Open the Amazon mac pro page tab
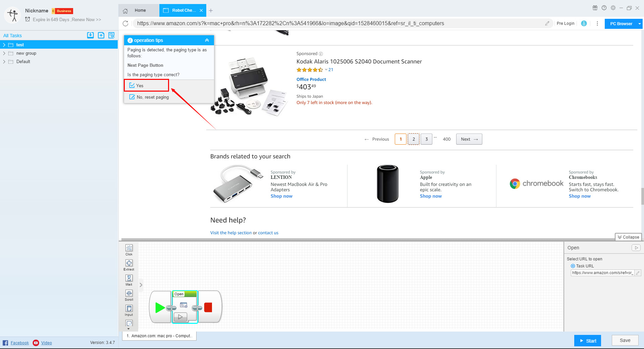Screen dimensions: 644x349 (x=159, y=336)
